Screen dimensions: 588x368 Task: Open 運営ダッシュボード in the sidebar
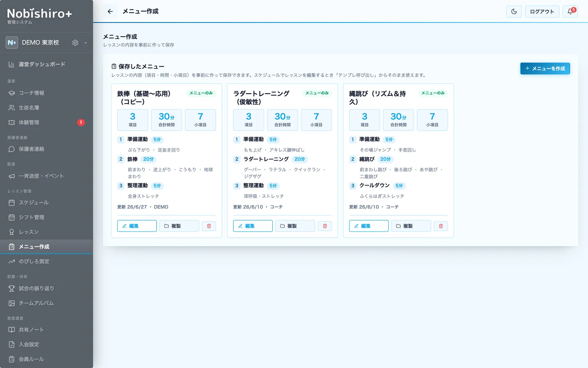pos(46,64)
